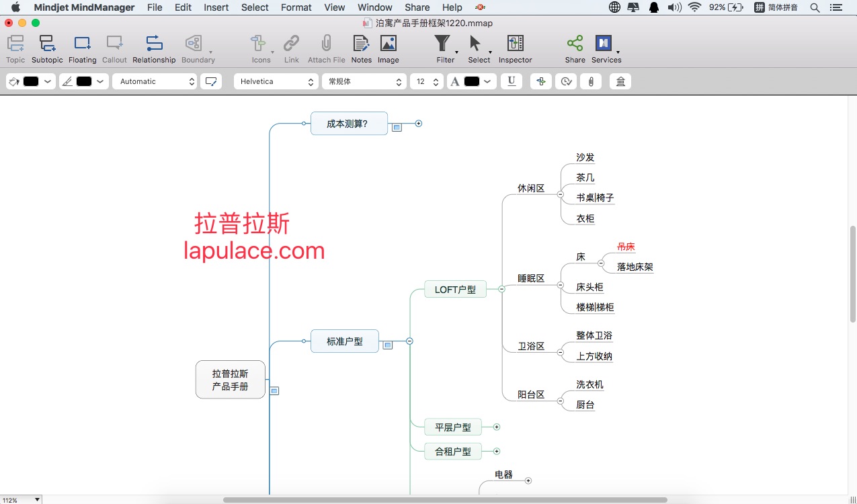The image size is (857, 504).
Task: Expand the 平层户型 topic
Action: pyautogui.click(x=497, y=427)
